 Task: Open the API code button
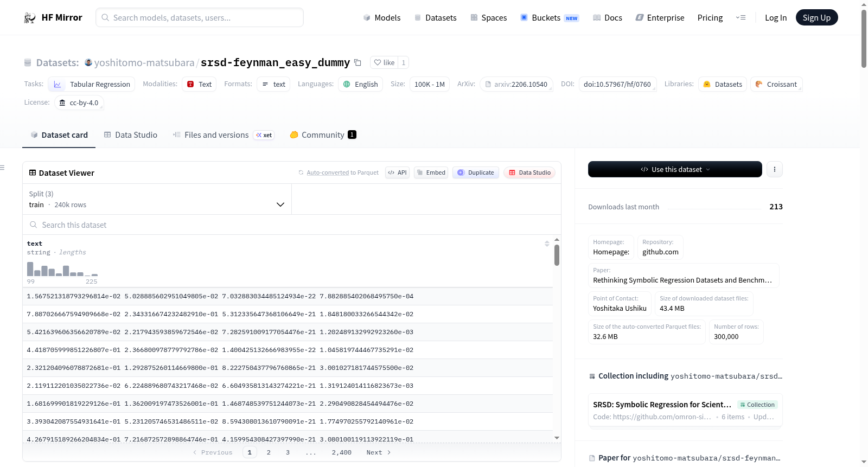397,172
